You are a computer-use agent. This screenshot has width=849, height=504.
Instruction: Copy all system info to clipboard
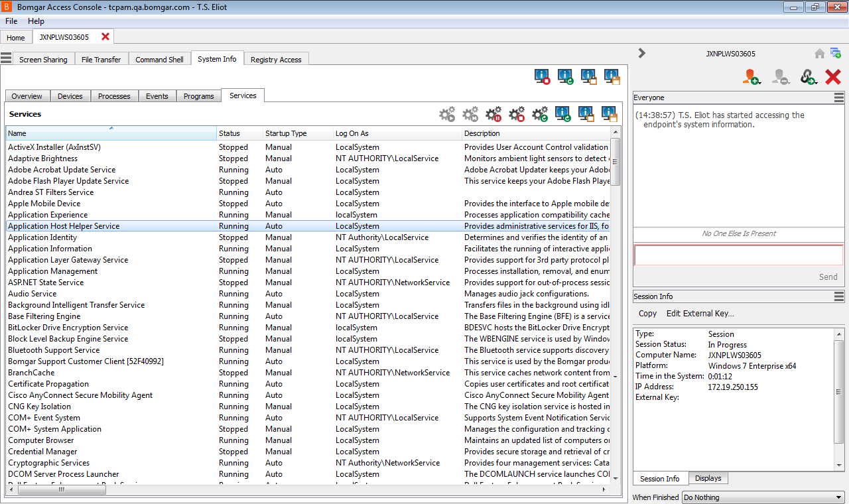tap(588, 77)
